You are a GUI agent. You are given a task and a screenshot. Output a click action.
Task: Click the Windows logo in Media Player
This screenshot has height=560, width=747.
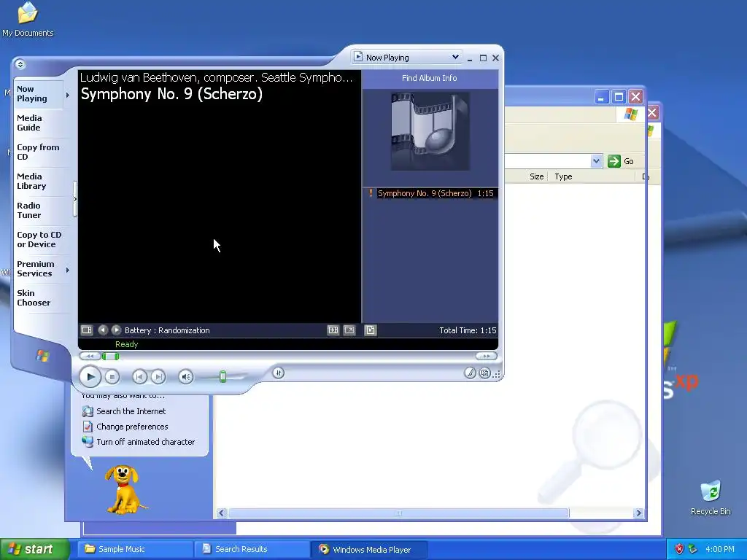pos(42,356)
